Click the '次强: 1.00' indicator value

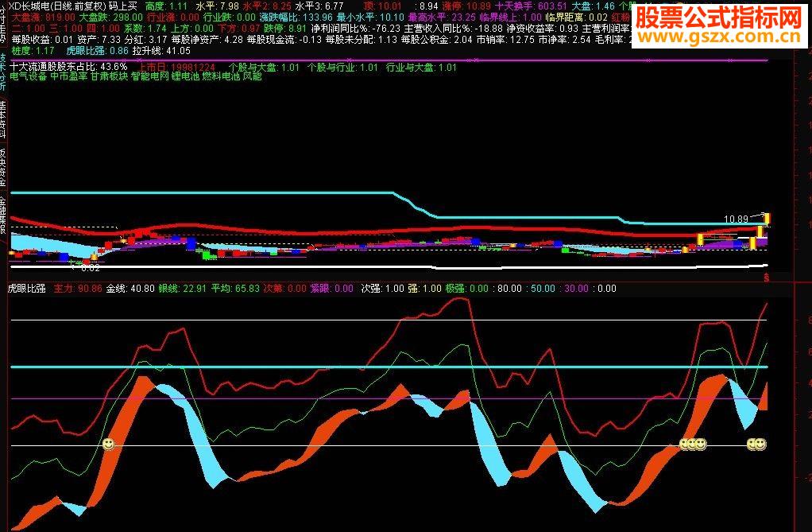pyautogui.click(x=383, y=289)
